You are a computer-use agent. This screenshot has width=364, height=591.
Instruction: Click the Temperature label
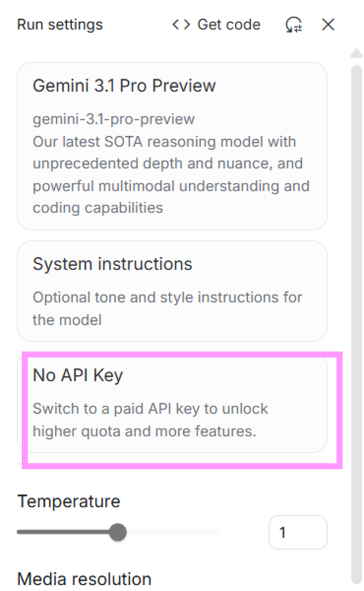pyautogui.click(x=69, y=501)
